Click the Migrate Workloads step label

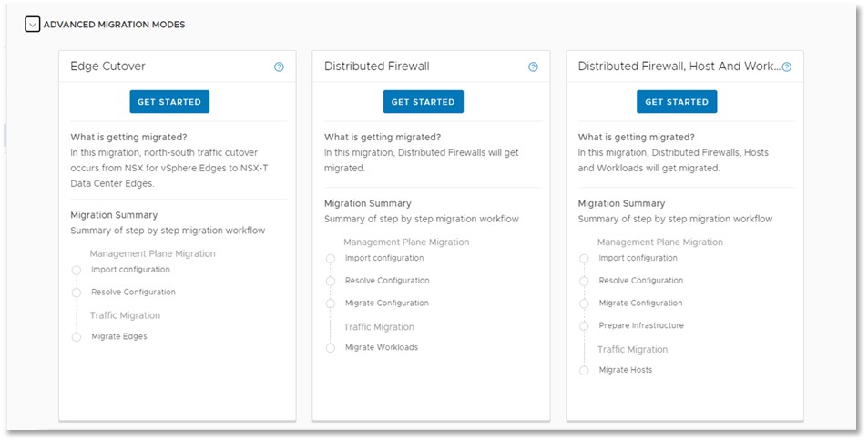(382, 348)
